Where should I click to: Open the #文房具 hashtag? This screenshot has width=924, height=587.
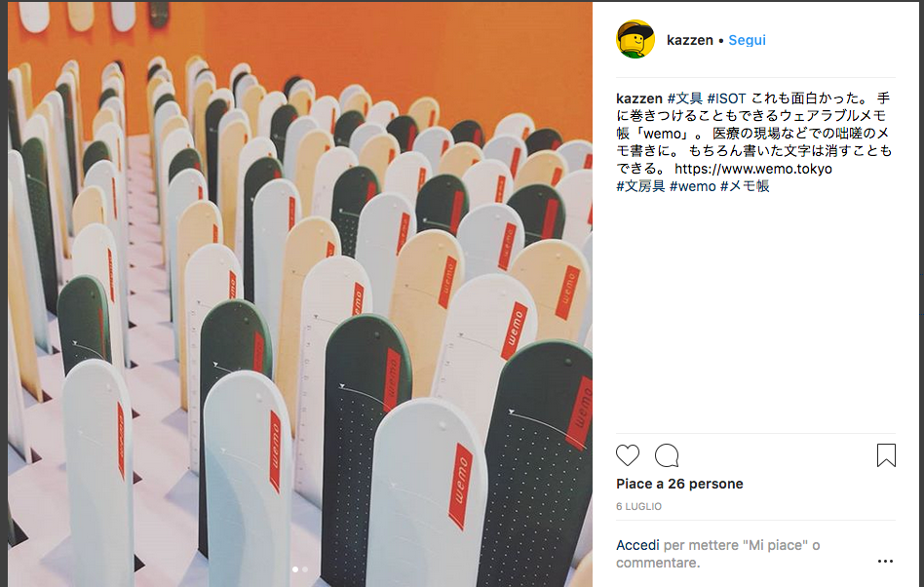pyautogui.click(x=640, y=186)
